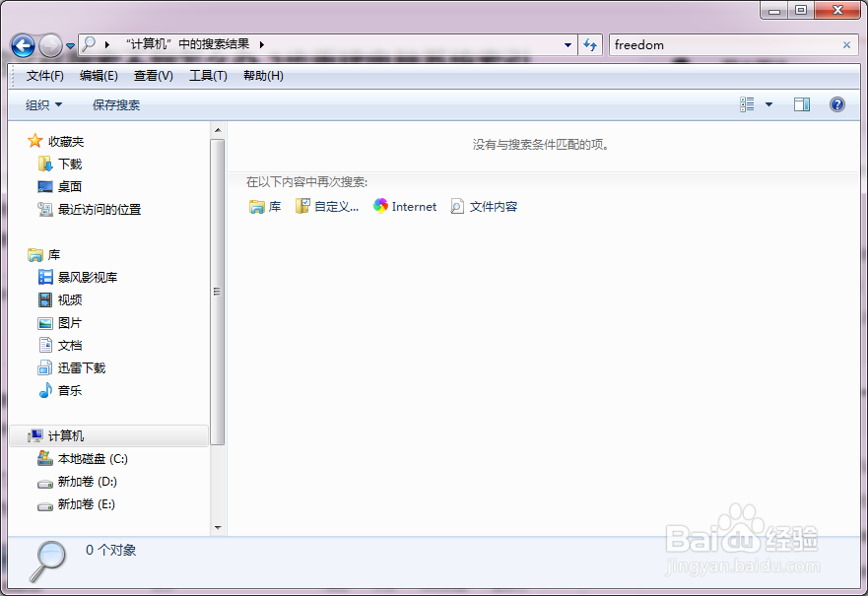Image resolution: width=868 pixels, height=596 pixels.
Task: Close the Explorer window
Action: pyautogui.click(x=837, y=10)
